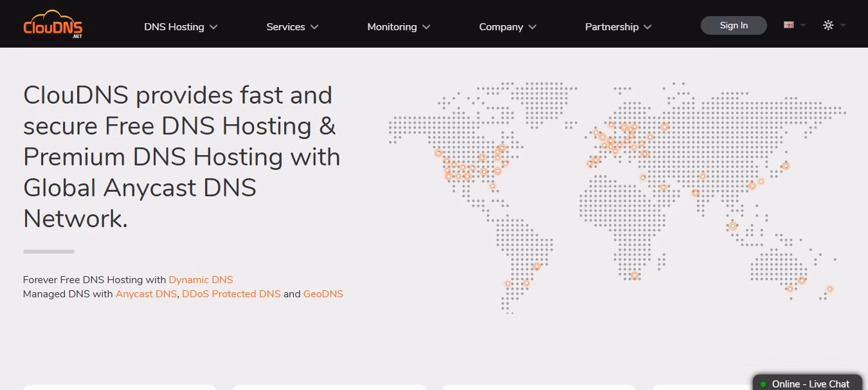
Task: Open the DDoS Protected DNS link
Action: (231, 294)
